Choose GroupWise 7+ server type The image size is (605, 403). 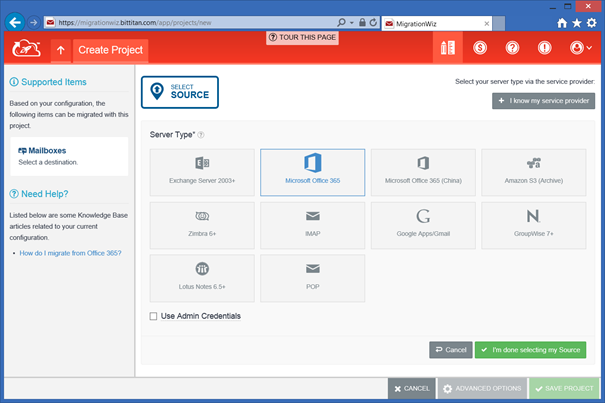(x=533, y=225)
